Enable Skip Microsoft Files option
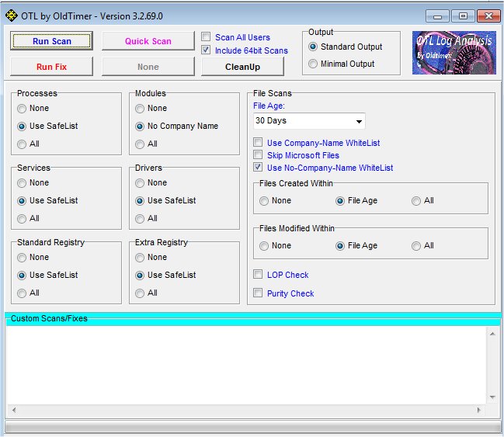 259,155
